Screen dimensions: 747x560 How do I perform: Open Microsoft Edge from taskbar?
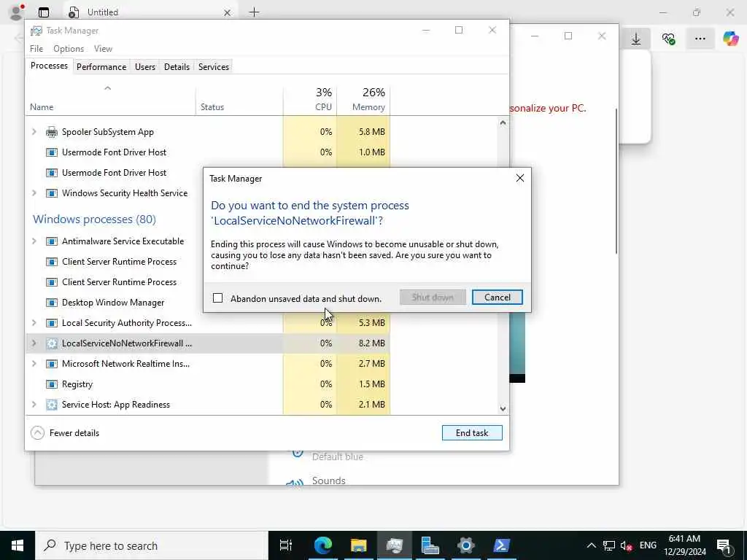click(322, 545)
